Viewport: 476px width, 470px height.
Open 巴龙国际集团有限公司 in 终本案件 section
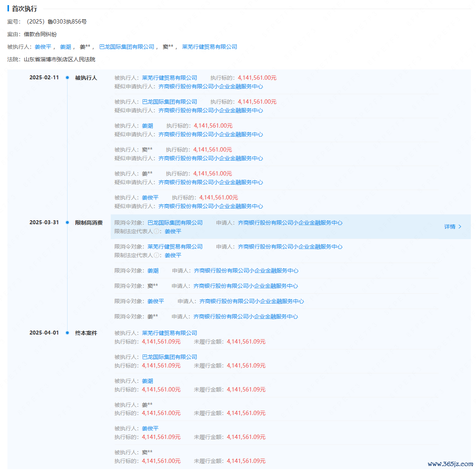click(169, 357)
